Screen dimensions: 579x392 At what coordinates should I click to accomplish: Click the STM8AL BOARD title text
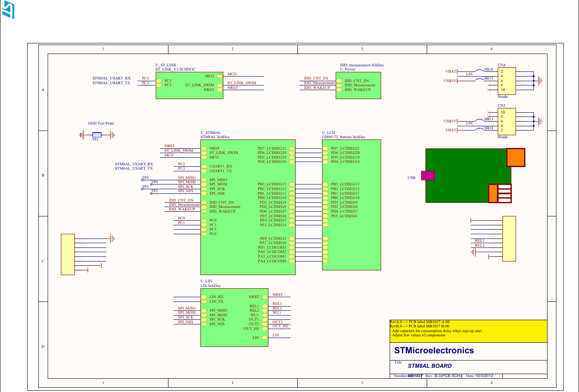pos(430,366)
